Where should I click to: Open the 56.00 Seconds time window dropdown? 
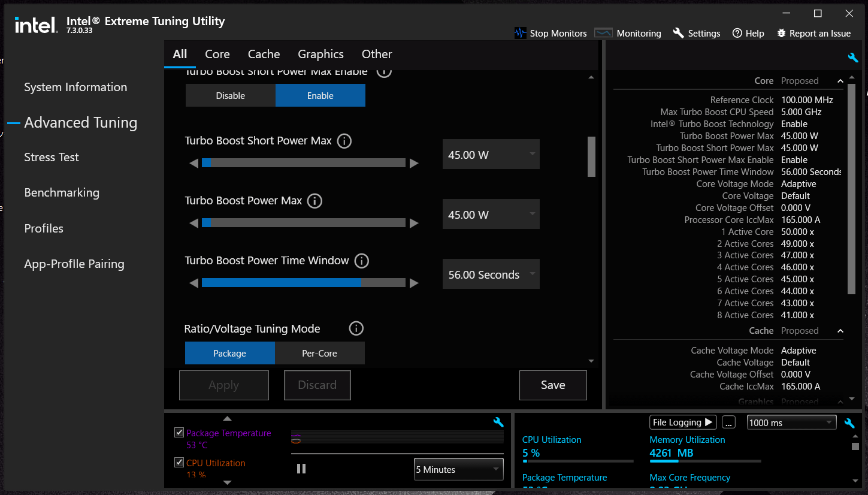point(491,274)
